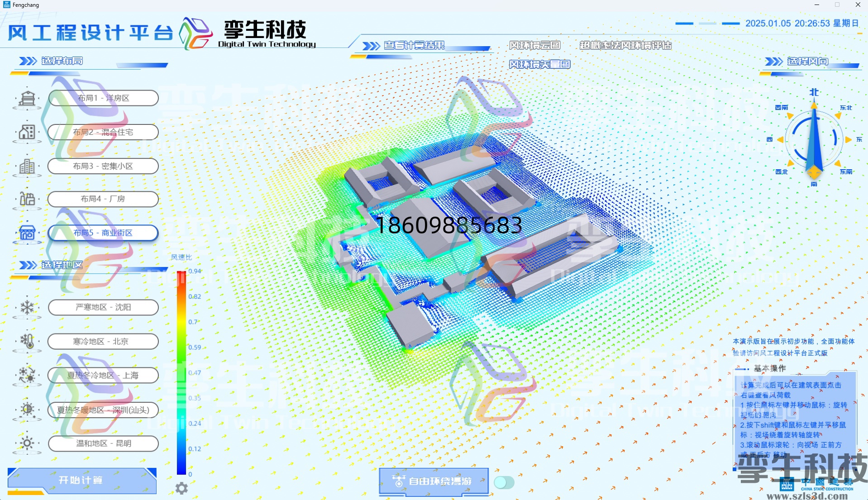Click the 风工程设计平台 title
868x500 pixels.
click(x=91, y=33)
